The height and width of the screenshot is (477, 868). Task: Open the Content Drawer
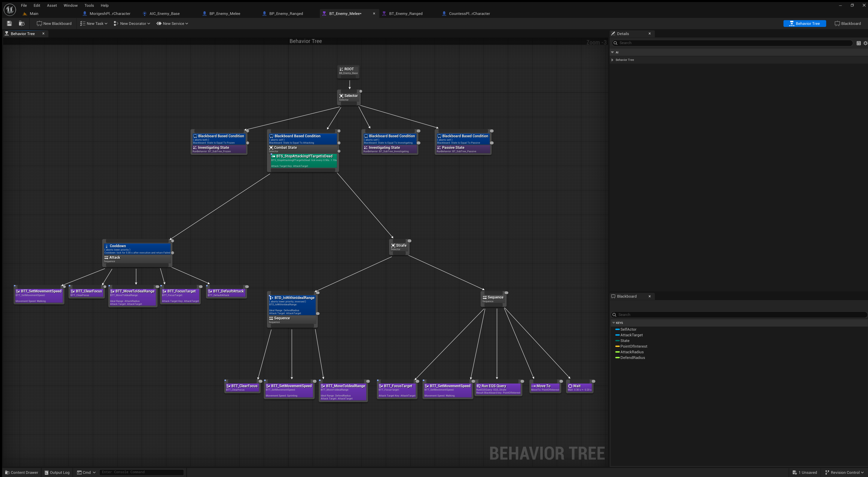[x=21, y=472]
